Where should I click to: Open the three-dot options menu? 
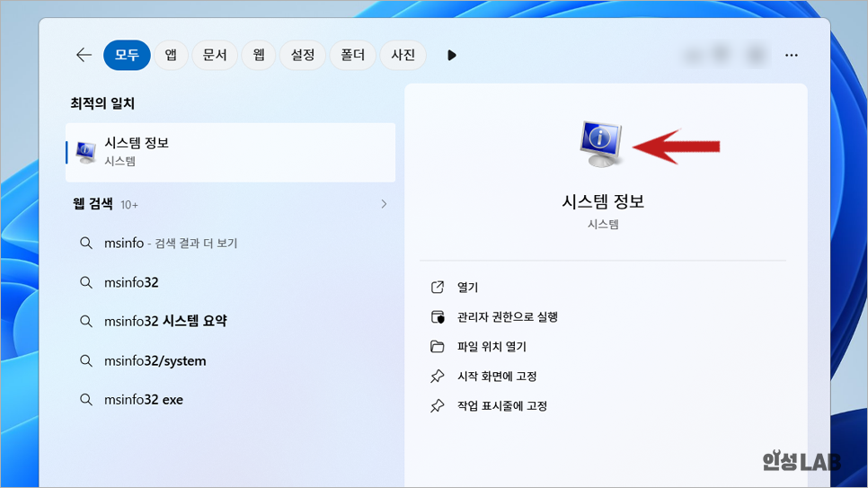(791, 55)
